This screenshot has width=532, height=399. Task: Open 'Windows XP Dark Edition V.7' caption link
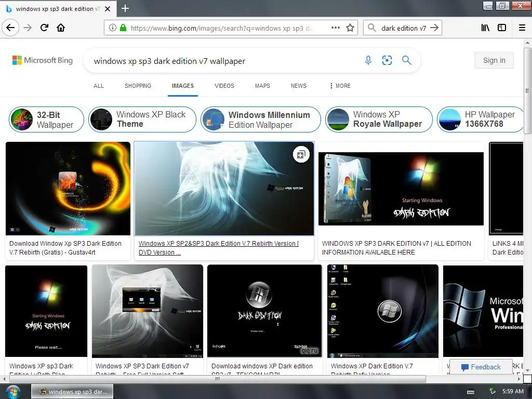[372, 369]
